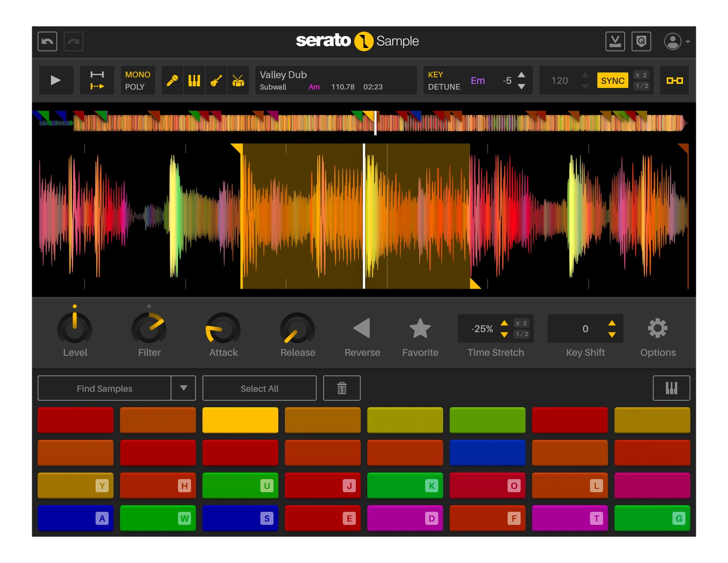The width and height of the screenshot is (728, 563).
Task: Click Select All button
Action: (259, 388)
